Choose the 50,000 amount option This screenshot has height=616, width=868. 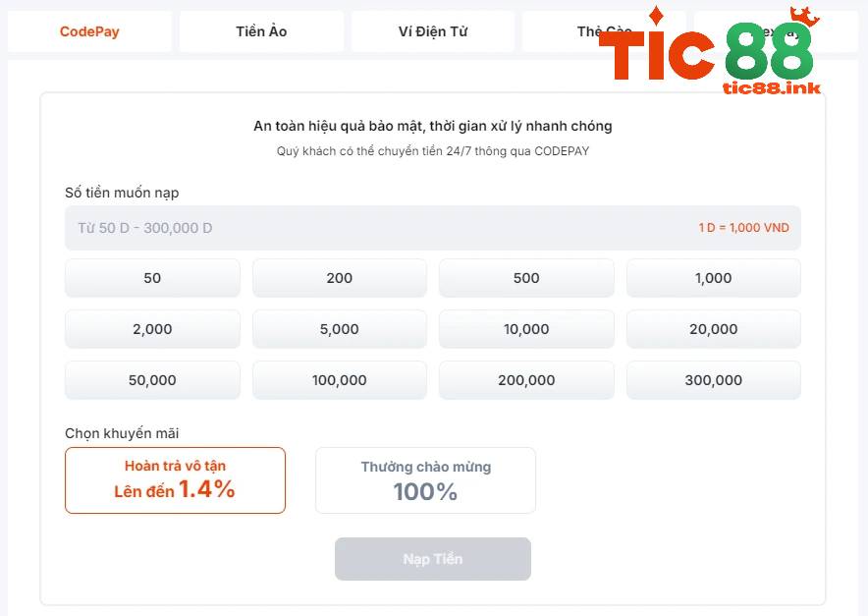click(x=152, y=379)
